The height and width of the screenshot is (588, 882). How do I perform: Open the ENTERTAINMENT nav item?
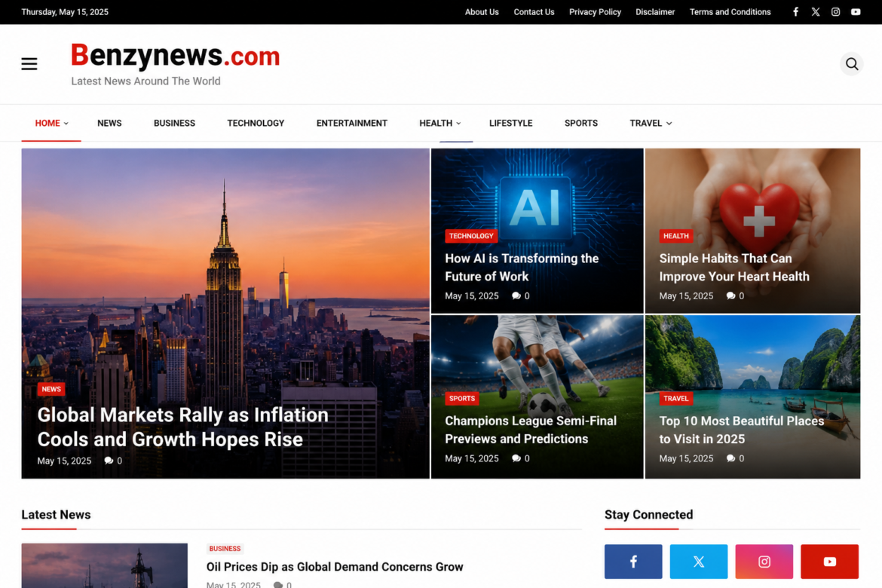click(351, 123)
